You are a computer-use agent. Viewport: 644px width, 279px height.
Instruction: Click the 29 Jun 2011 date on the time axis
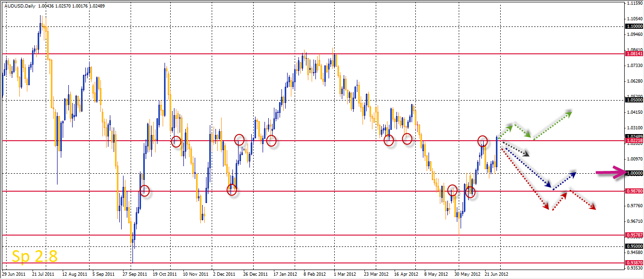[x=13, y=273]
